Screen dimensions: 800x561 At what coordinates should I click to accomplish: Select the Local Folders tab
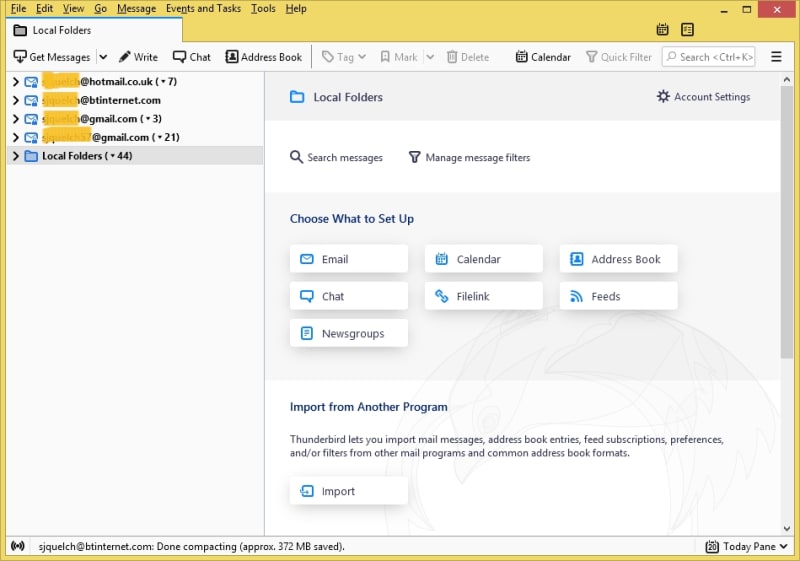94,30
